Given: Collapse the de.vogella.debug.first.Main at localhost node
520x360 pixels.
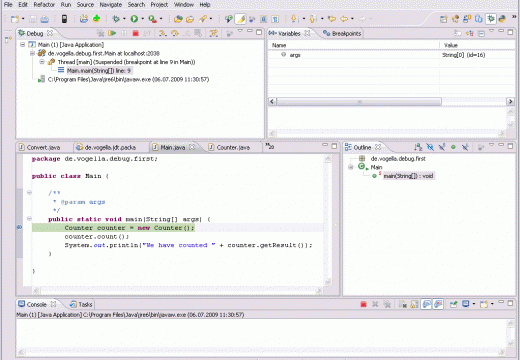Looking at the screenshot, I should point(32,53).
